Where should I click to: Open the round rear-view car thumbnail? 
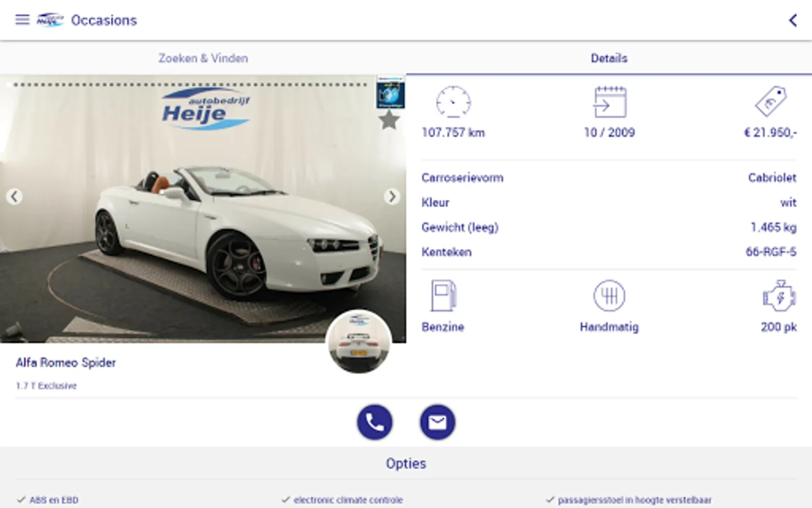(x=359, y=341)
